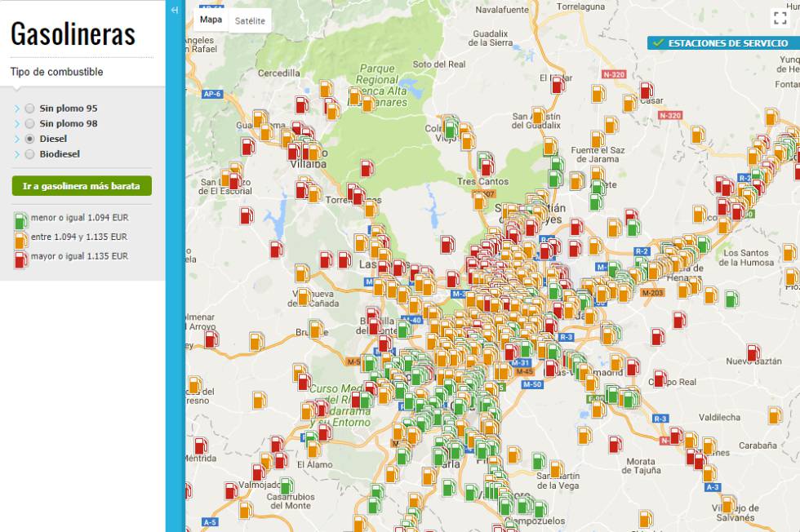
Task: Open the red marker below Cercedilla
Action: pyautogui.click(x=301, y=104)
